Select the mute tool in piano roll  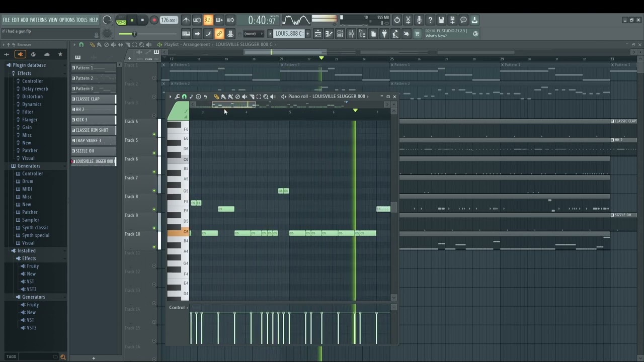(245, 97)
